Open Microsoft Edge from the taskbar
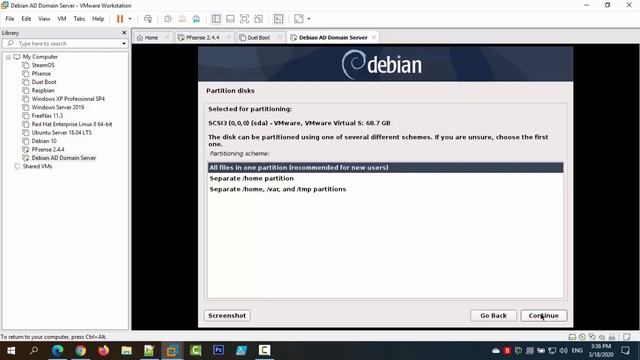Viewport: 640px width, 360px height. click(58, 351)
